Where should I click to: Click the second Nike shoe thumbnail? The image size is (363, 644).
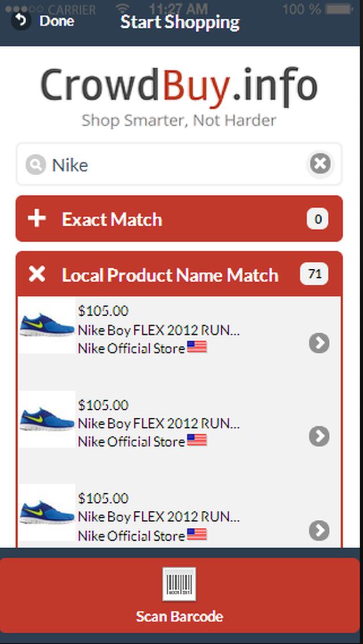[47, 419]
